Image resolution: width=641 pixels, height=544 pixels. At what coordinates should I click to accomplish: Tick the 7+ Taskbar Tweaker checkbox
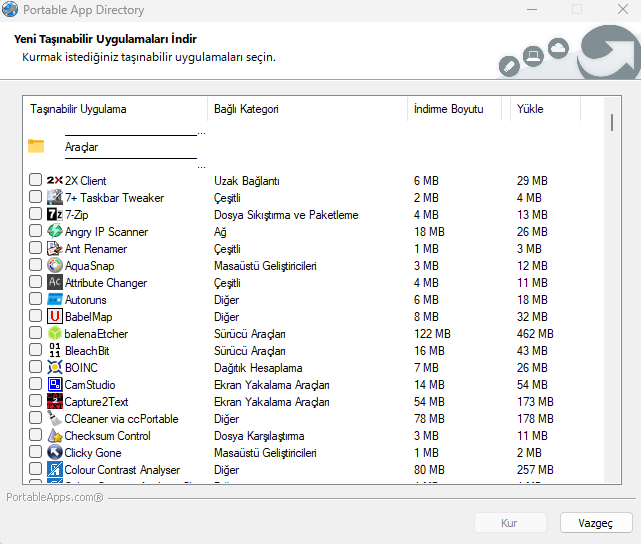click(36, 197)
